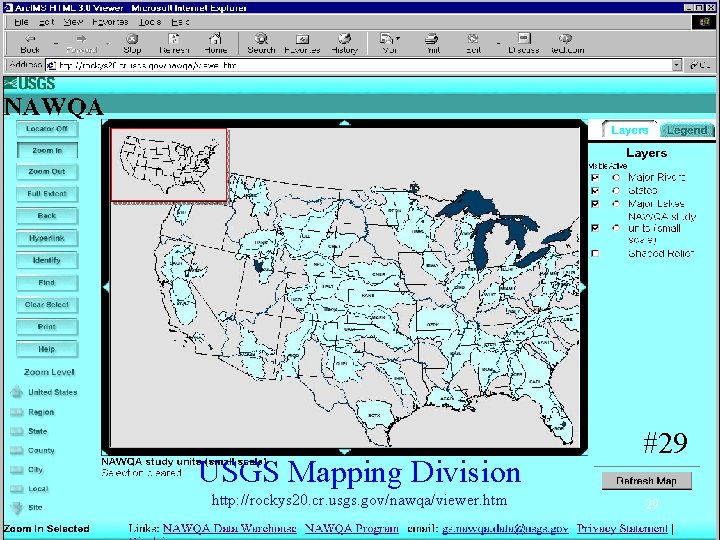Open the History toolbar icon
720x540 pixels.
344,39
